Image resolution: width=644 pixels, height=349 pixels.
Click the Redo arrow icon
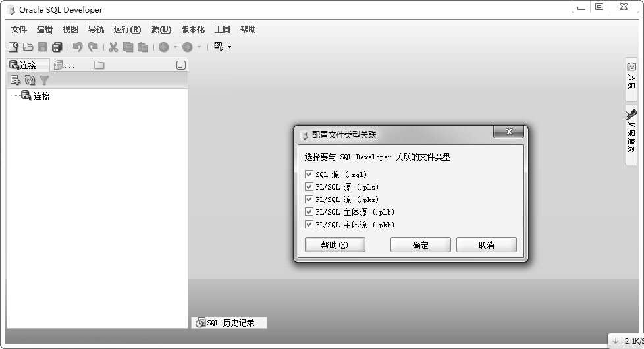tap(94, 47)
